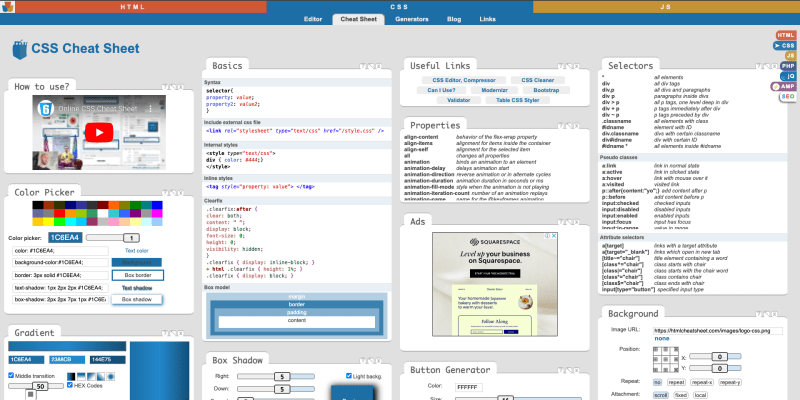Click the Box shadow preview button

click(x=137, y=299)
